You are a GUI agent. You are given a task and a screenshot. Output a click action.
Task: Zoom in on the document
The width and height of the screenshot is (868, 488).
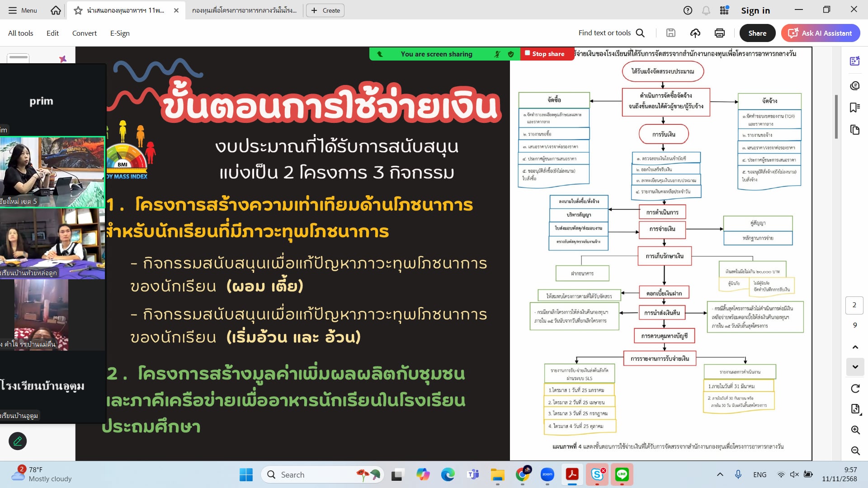[x=855, y=430]
